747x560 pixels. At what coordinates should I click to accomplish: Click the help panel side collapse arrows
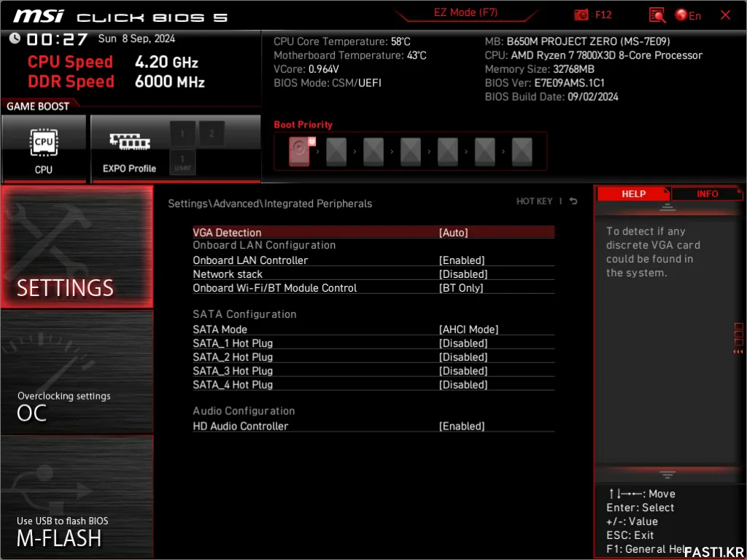coord(738,352)
